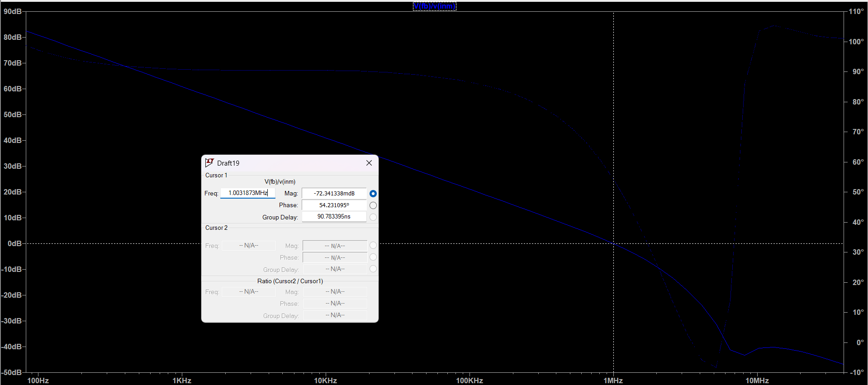Viewport: 868px width, 385px height.
Task: Click the Cursor 1 Phase value field
Action: point(334,205)
